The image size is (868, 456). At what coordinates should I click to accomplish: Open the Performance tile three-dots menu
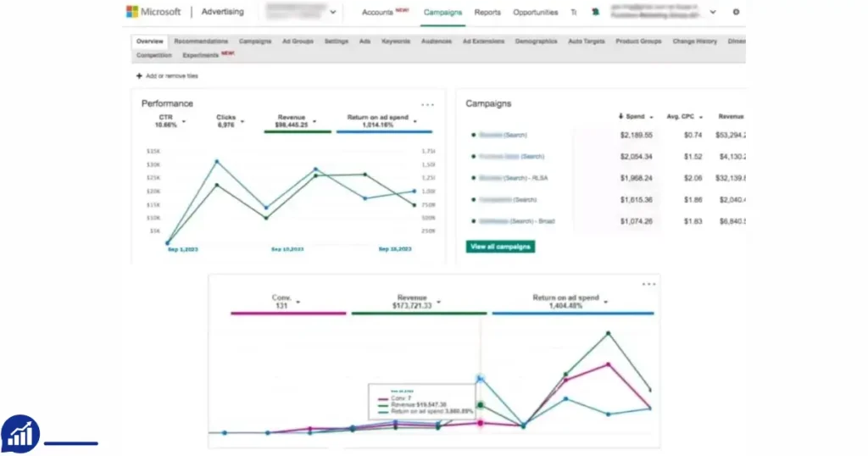click(427, 104)
